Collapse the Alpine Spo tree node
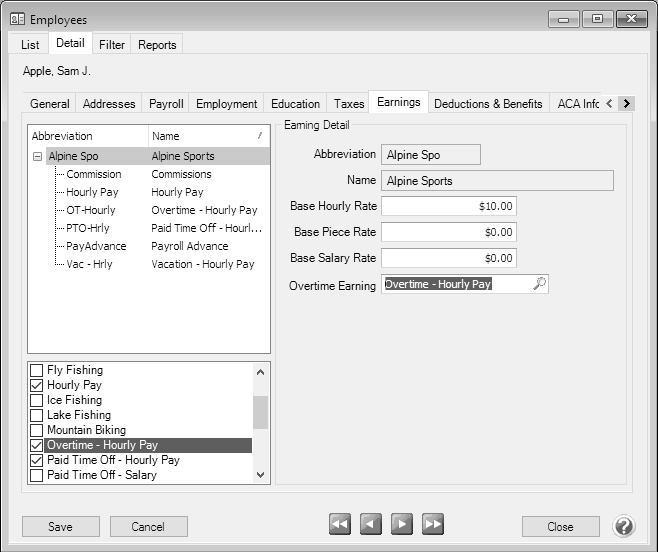The height and width of the screenshot is (552, 658). [x=37, y=156]
